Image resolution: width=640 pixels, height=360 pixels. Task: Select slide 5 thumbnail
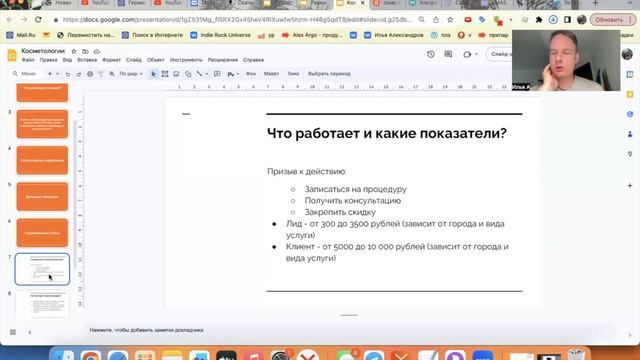42,197
